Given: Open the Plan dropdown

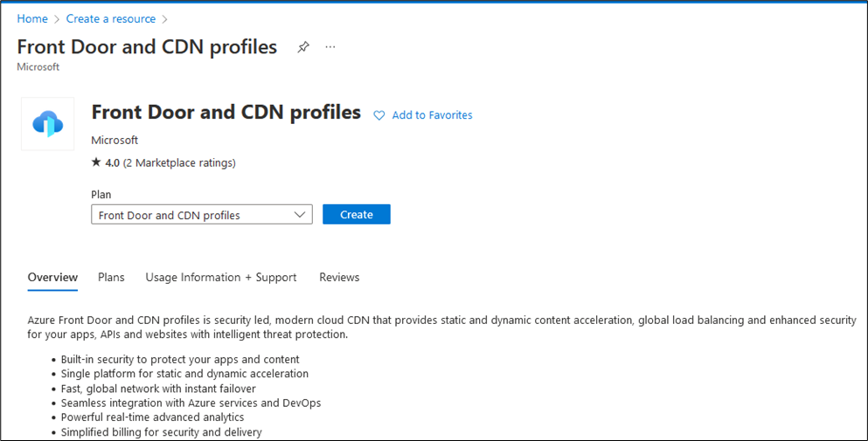Looking at the screenshot, I should click(x=202, y=215).
